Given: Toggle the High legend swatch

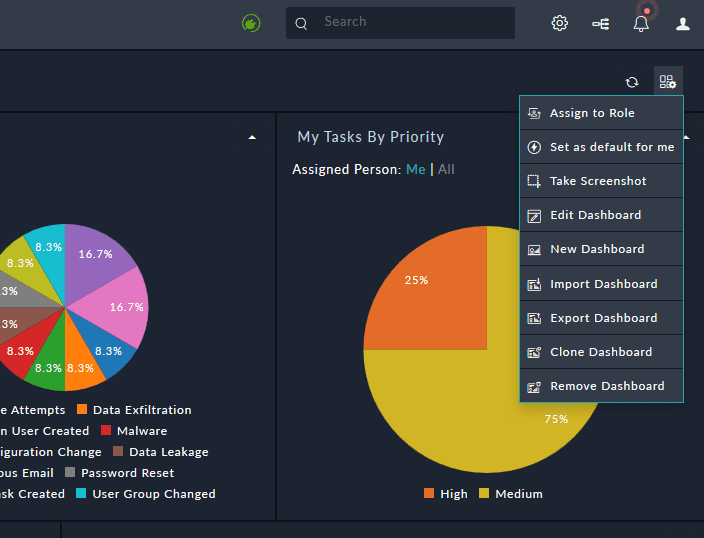Looking at the screenshot, I should 430,493.
